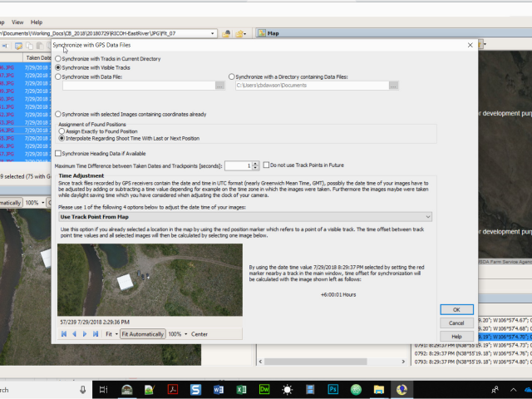
Task: Open the 100% zoom dropdown in dialog
Action: (x=185, y=334)
